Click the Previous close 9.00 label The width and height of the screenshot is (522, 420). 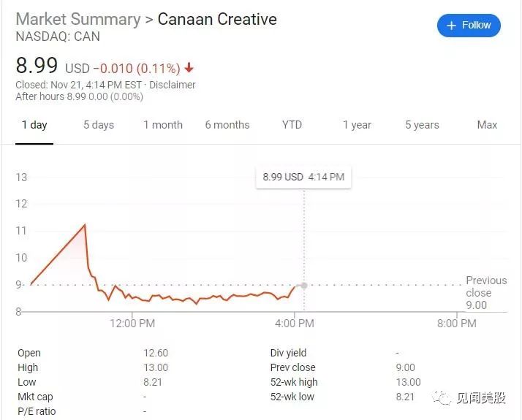[486, 293]
